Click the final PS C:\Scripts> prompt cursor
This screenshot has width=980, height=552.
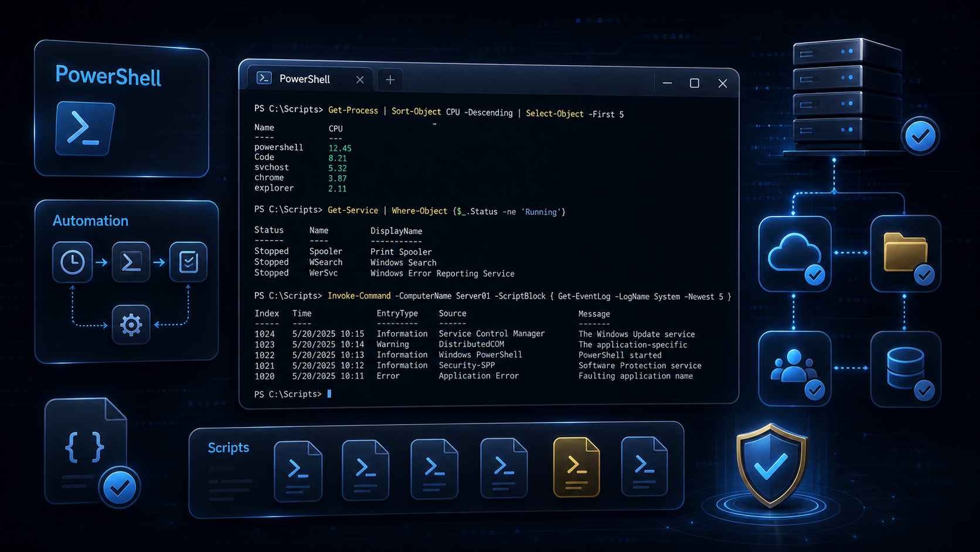click(329, 394)
